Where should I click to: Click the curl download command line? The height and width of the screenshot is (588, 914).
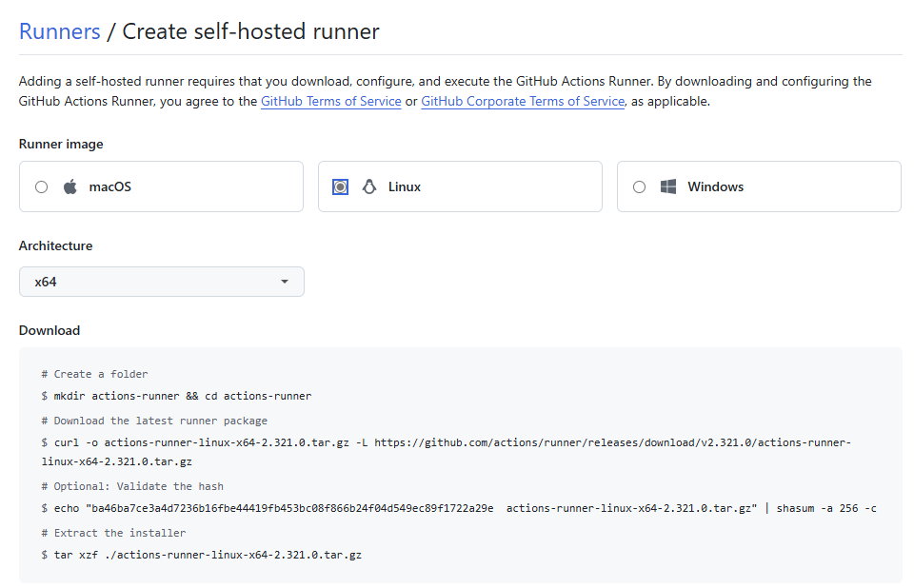point(447,452)
